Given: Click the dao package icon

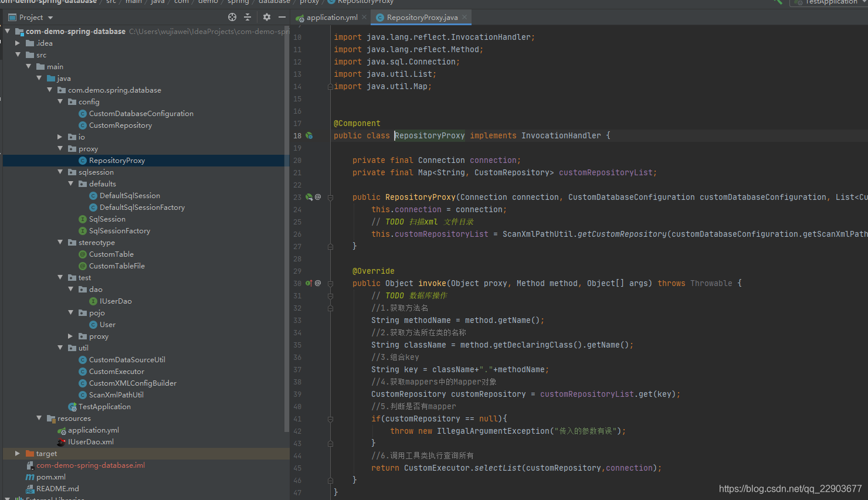Looking at the screenshot, I should (83, 290).
